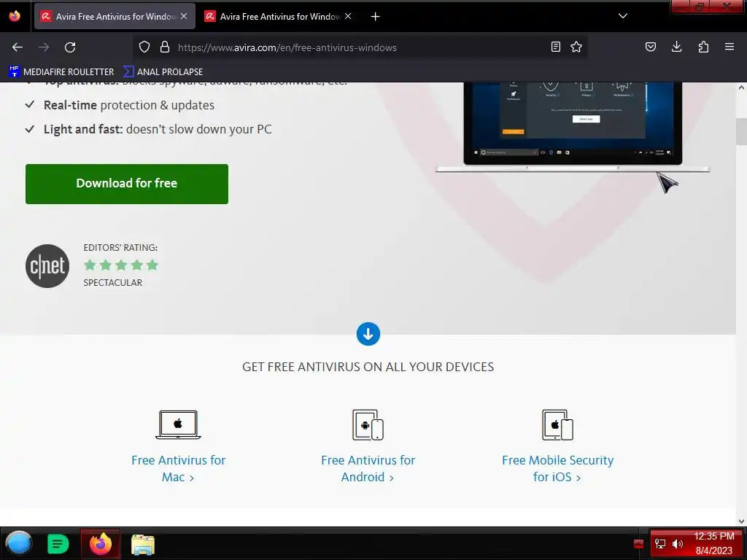Click the page scrollbar up arrow
Screen dimensions: 747x560
[x=741, y=88]
